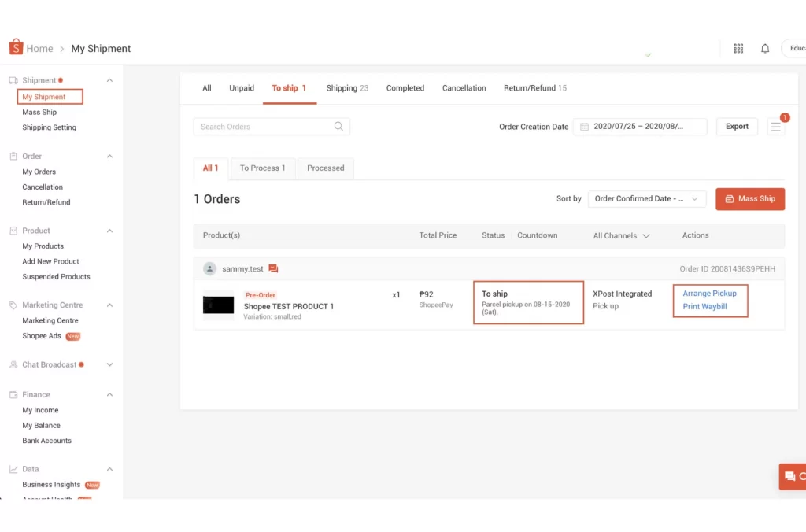Image resolution: width=806 pixels, height=532 pixels.
Task: Click the Product bag icon
Action: (x=13, y=231)
